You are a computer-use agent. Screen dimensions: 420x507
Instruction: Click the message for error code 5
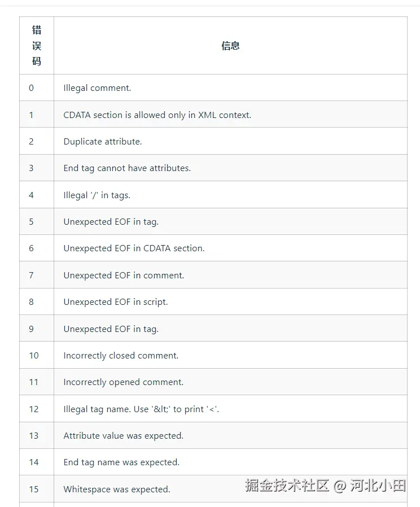click(x=111, y=222)
